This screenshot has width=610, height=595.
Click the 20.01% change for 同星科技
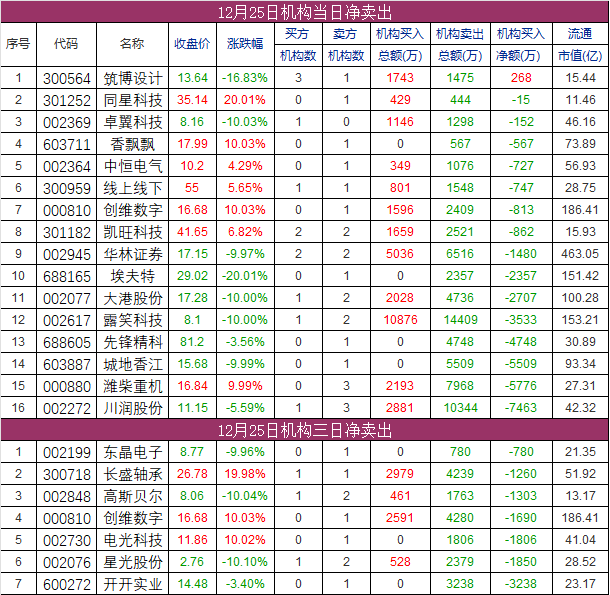[x=245, y=100]
